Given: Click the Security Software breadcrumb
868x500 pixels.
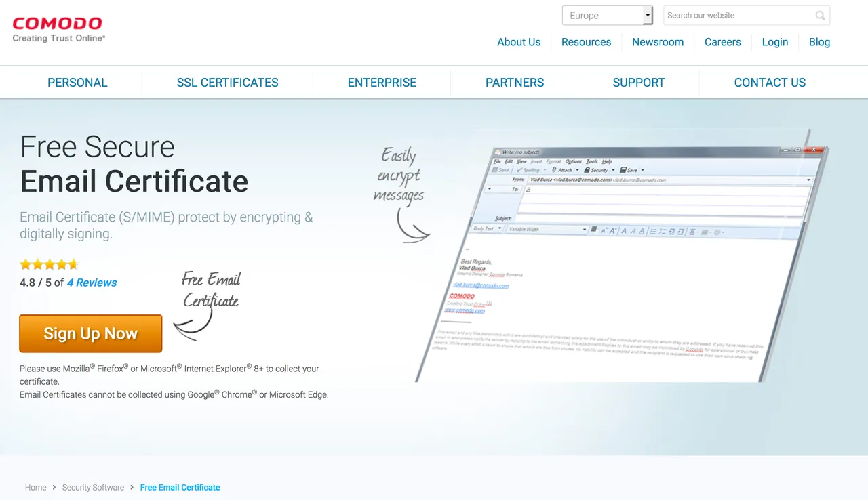Looking at the screenshot, I should (x=93, y=487).
